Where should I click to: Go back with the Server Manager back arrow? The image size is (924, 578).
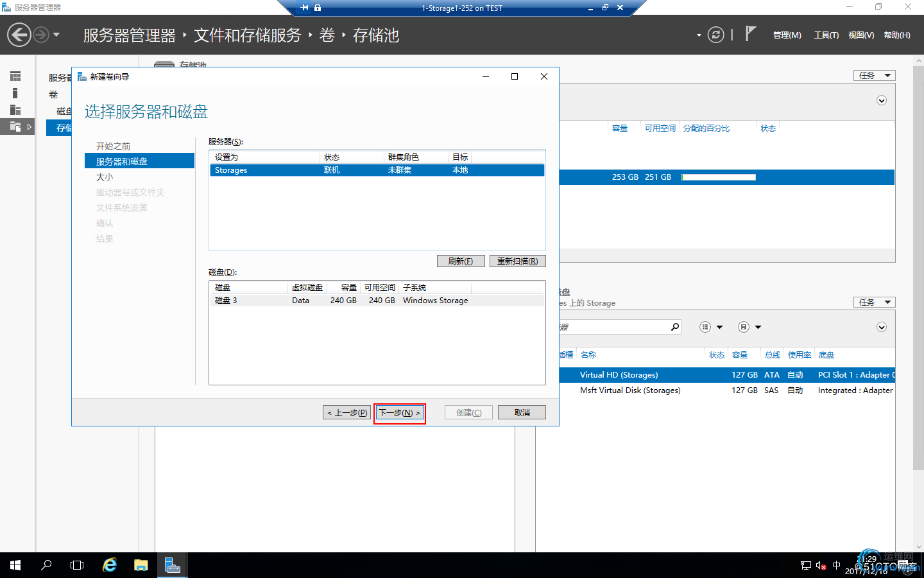click(x=19, y=35)
